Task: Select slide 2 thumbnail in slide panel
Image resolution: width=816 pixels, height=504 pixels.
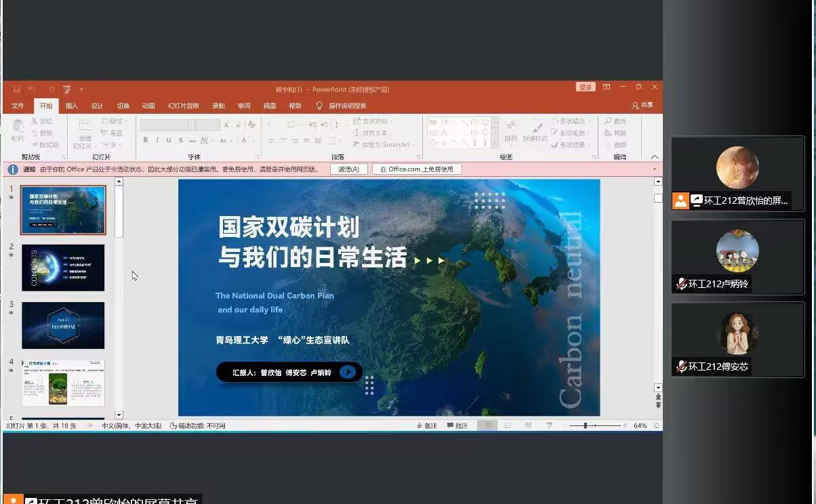Action: point(63,268)
